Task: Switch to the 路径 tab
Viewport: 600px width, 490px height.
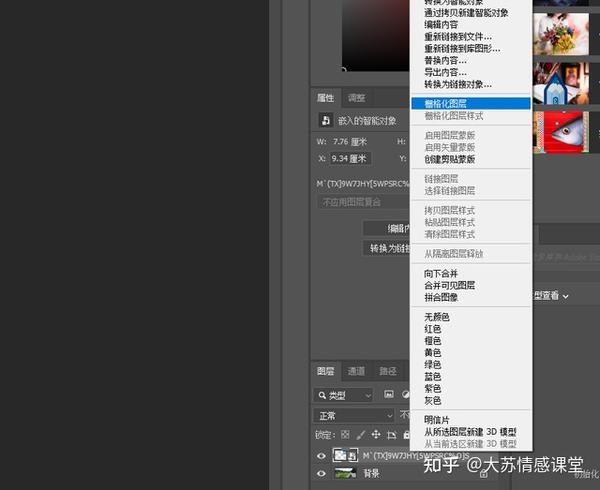Action: 388,371
